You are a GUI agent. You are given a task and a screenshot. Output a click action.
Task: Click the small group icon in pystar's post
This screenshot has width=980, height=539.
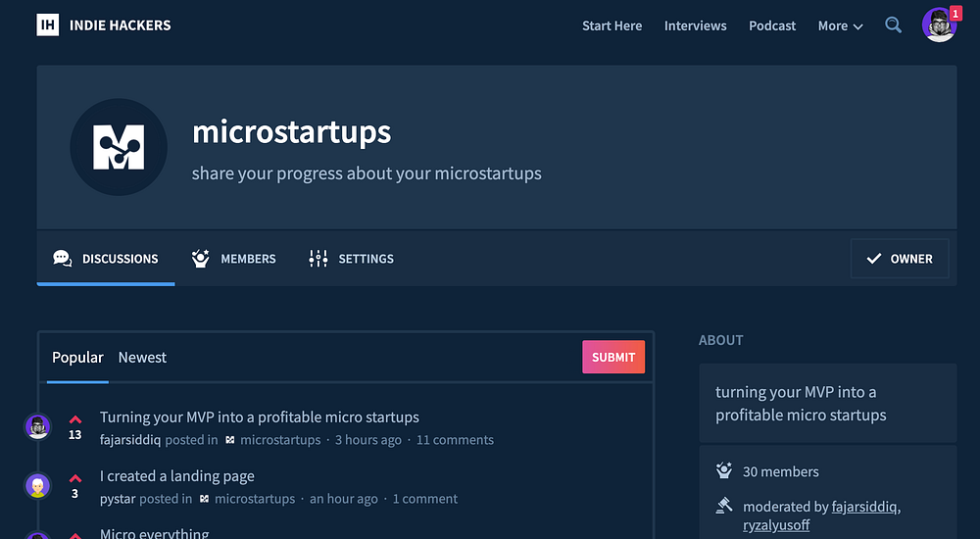[205, 499]
